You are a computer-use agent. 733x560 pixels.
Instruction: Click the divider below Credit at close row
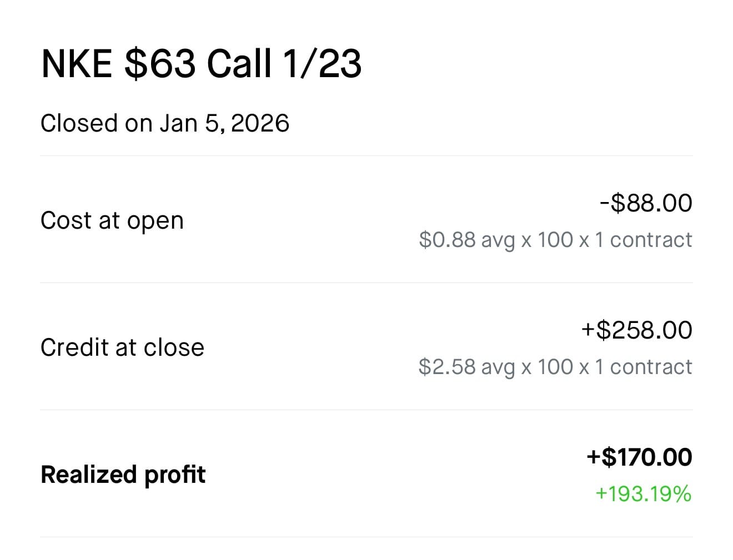[366, 410]
